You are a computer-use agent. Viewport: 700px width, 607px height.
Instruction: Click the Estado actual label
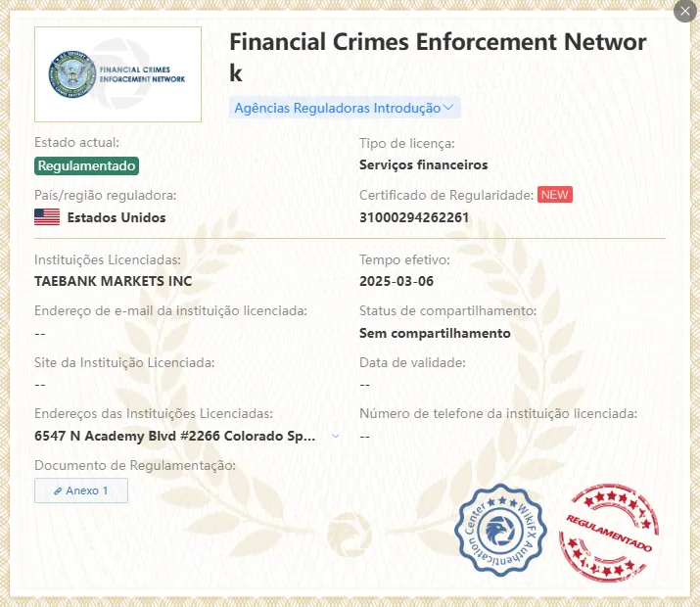[x=76, y=143]
